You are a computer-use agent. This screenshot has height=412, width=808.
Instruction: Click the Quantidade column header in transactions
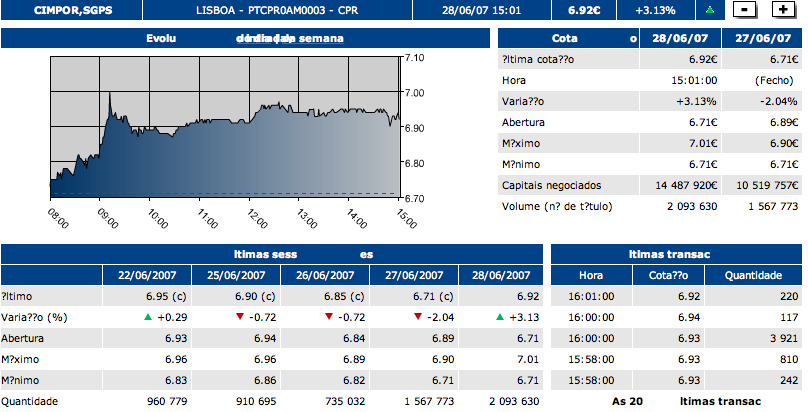tap(749, 275)
